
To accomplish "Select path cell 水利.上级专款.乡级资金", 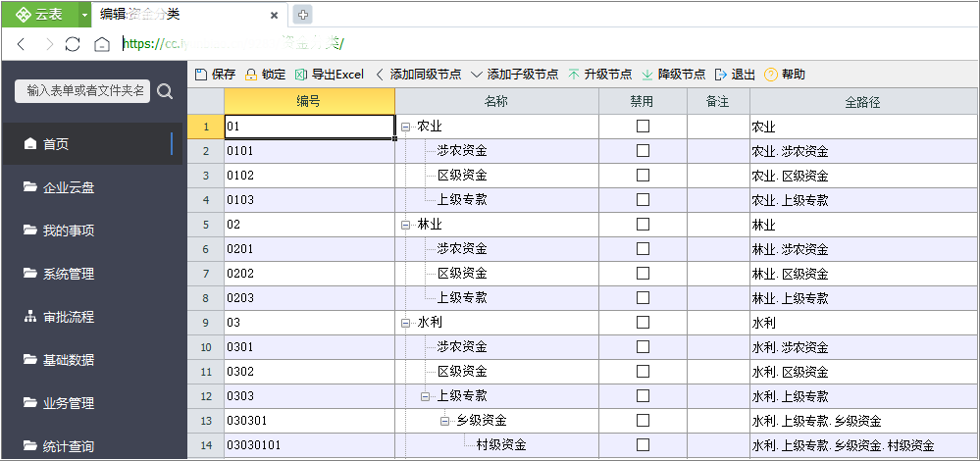I will click(862, 421).
